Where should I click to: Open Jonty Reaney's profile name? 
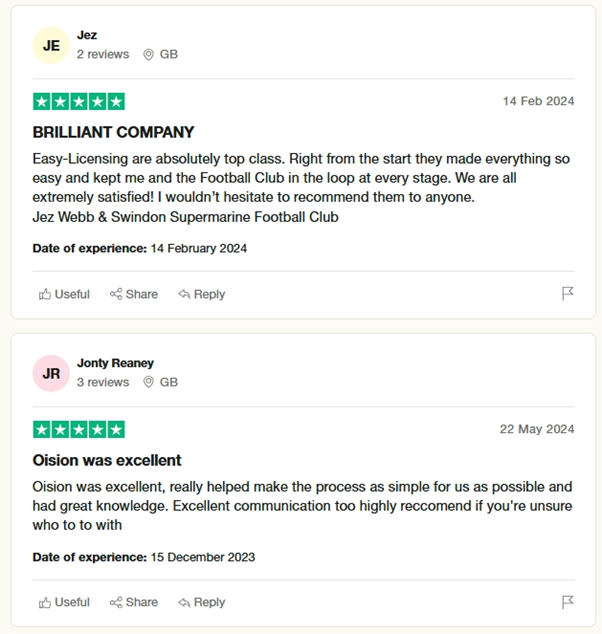click(115, 363)
